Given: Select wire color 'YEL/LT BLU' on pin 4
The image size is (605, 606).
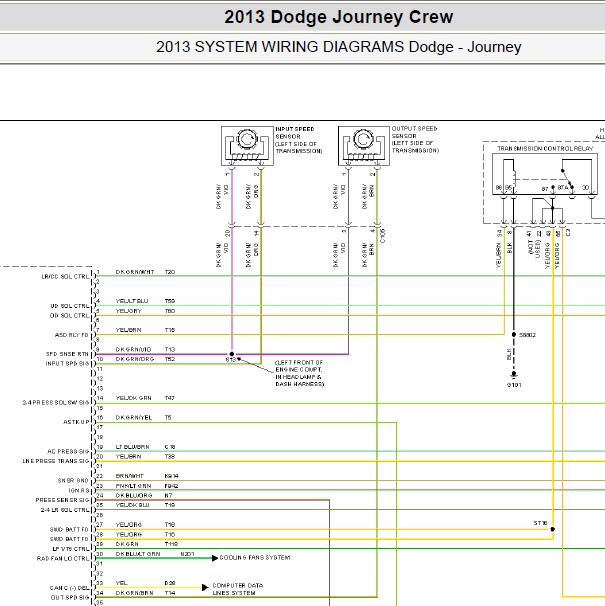Looking at the screenshot, I should (132, 301).
